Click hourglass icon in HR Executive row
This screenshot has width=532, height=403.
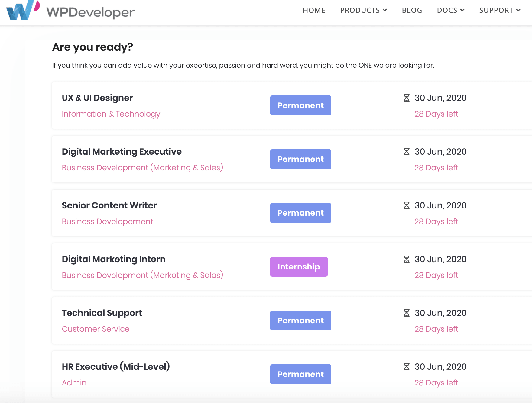(x=407, y=367)
